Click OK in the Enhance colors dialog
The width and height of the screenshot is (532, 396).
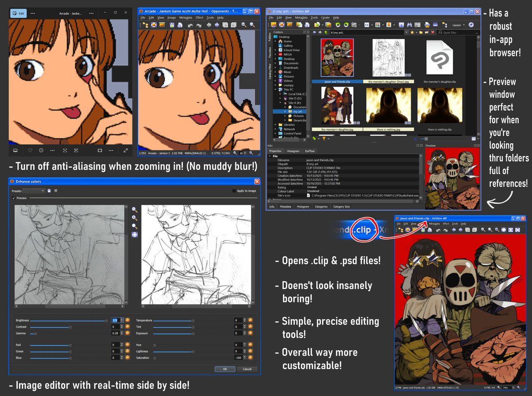coord(225,369)
